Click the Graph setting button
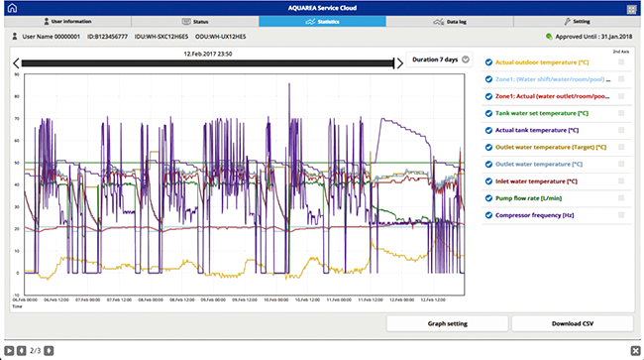Image resolution: width=644 pixels, height=360 pixels. pyautogui.click(x=447, y=324)
